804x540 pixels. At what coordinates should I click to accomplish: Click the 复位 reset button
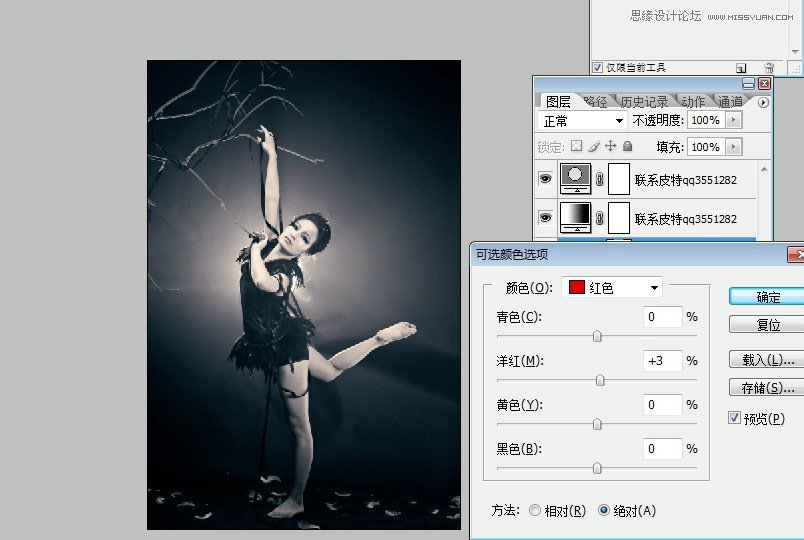tap(767, 325)
